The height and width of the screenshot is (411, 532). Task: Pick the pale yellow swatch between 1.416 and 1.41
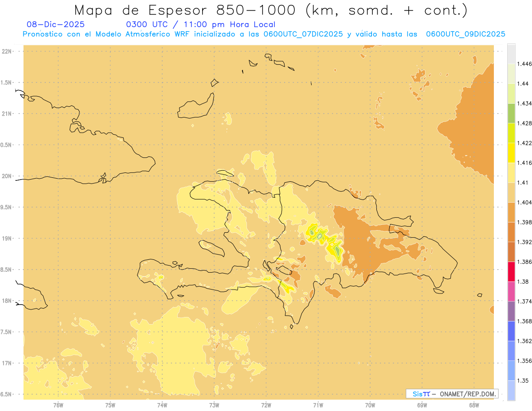click(511, 172)
